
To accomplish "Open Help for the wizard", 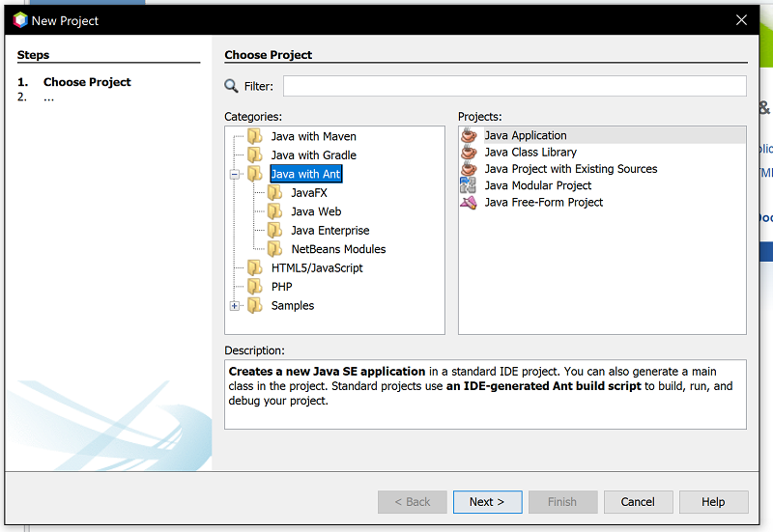I will point(713,501).
